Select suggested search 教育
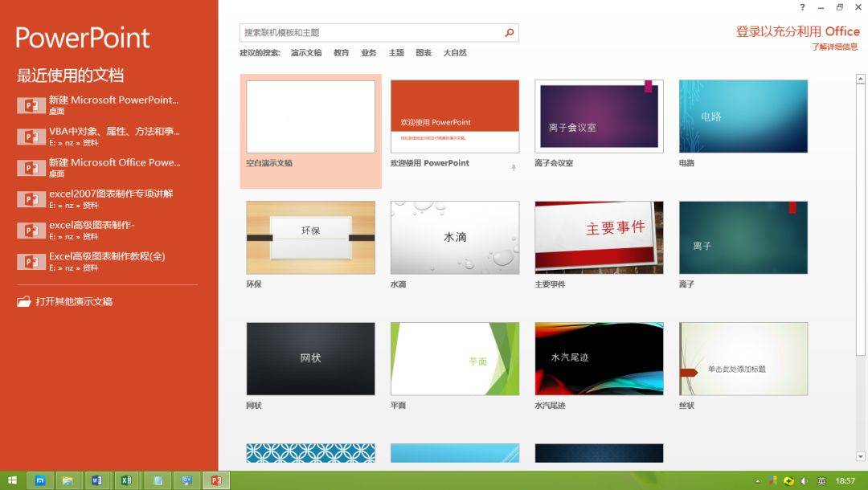Screen dimensions: 868x490 pos(341,52)
